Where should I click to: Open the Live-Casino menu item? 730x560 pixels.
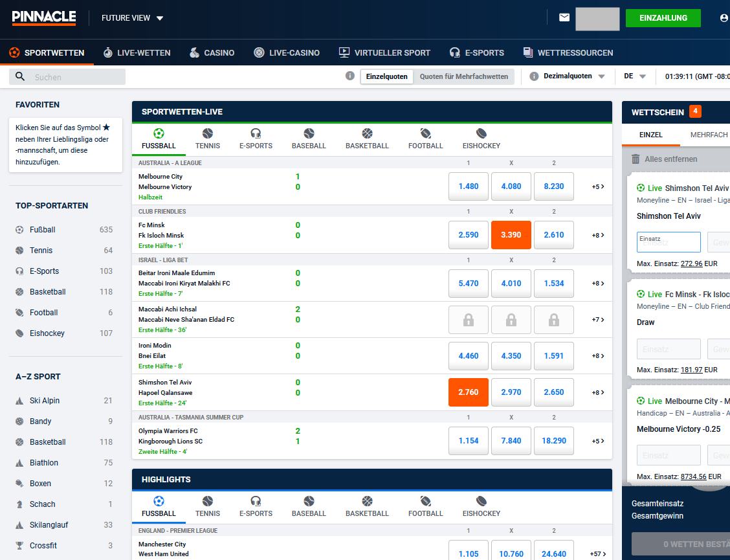pos(287,52)
